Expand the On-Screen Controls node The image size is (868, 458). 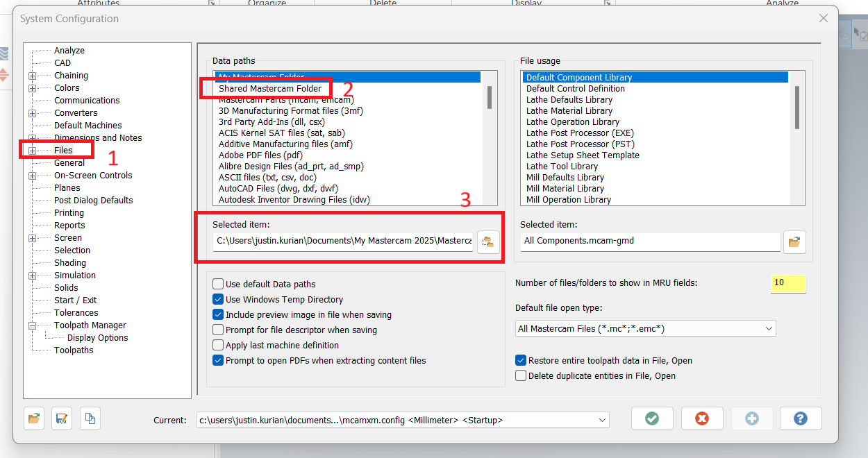point(32,176)
